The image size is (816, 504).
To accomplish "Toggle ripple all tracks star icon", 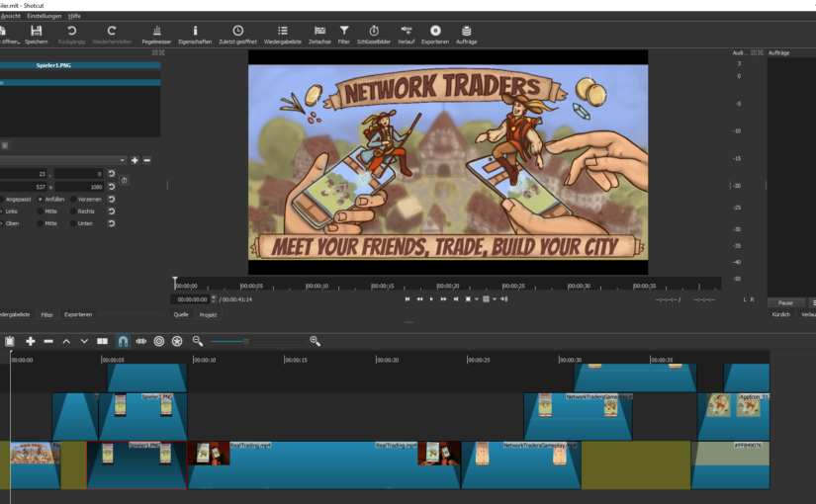I will click(x=177, y=341).
